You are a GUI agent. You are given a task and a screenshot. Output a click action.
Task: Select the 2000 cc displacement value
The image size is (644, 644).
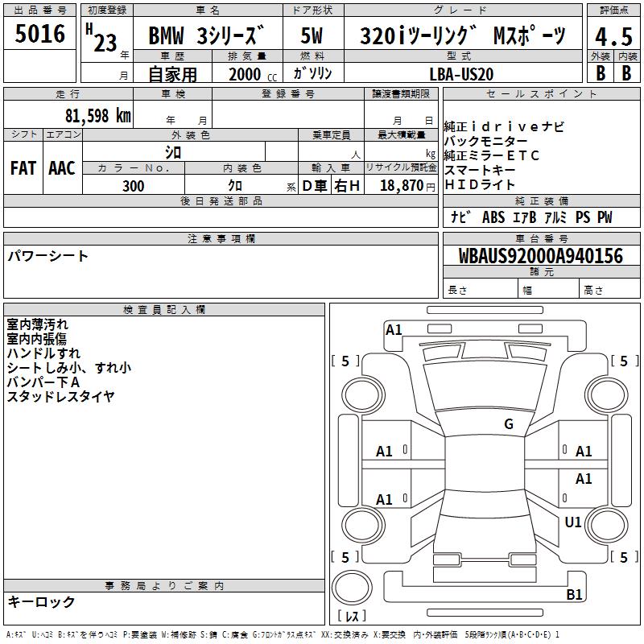[253, 74]
